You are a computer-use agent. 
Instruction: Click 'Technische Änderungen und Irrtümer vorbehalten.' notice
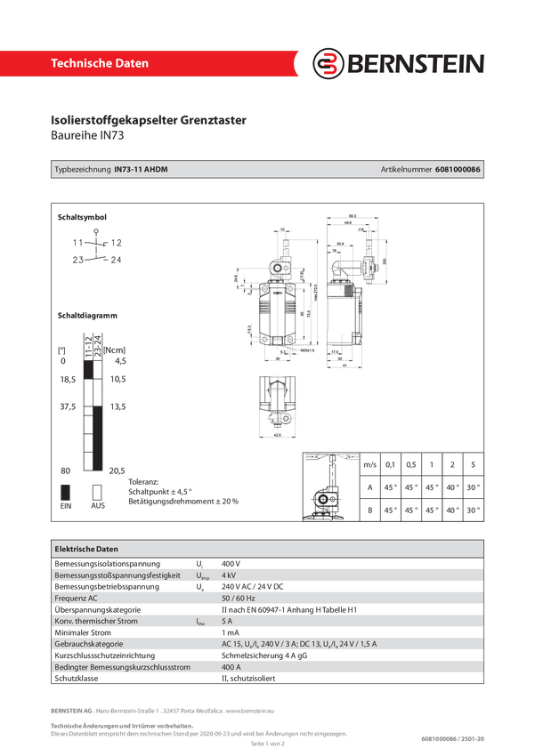tap(122, 726)
